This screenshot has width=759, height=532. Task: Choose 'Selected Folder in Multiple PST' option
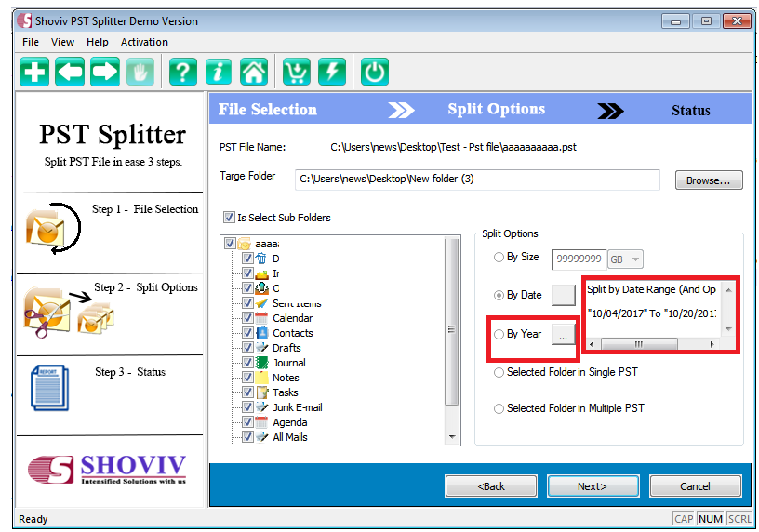point(499,408)
